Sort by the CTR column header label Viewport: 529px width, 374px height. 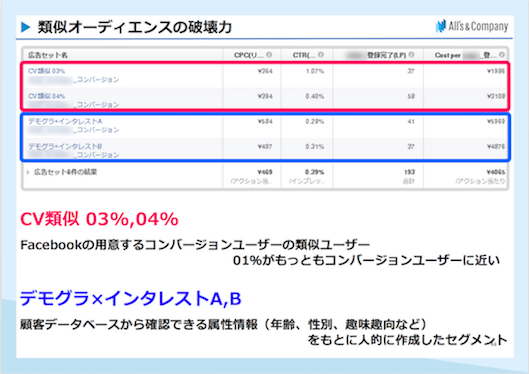[x=304, y=55]
